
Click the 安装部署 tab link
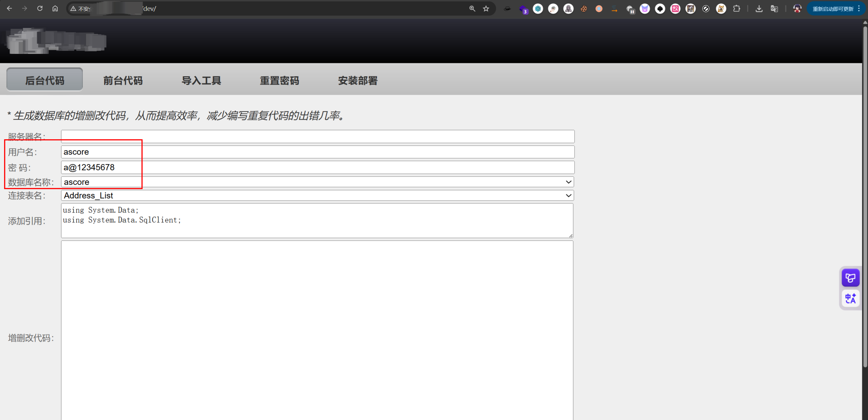tap(358, 81)
